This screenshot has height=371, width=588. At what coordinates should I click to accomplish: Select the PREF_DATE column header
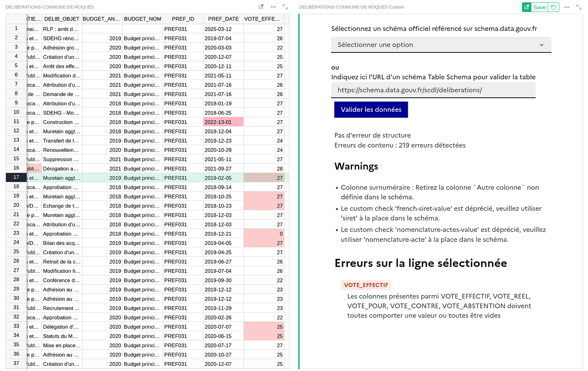point(223,19)
